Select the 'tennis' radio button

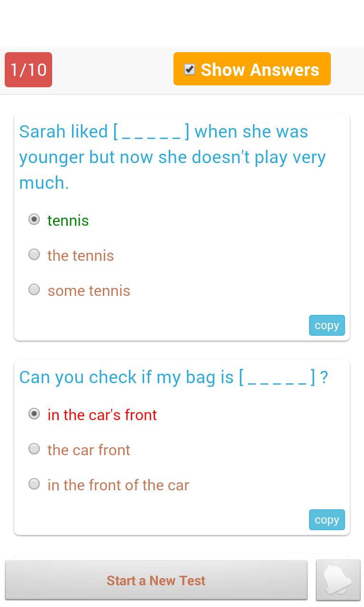34,219
